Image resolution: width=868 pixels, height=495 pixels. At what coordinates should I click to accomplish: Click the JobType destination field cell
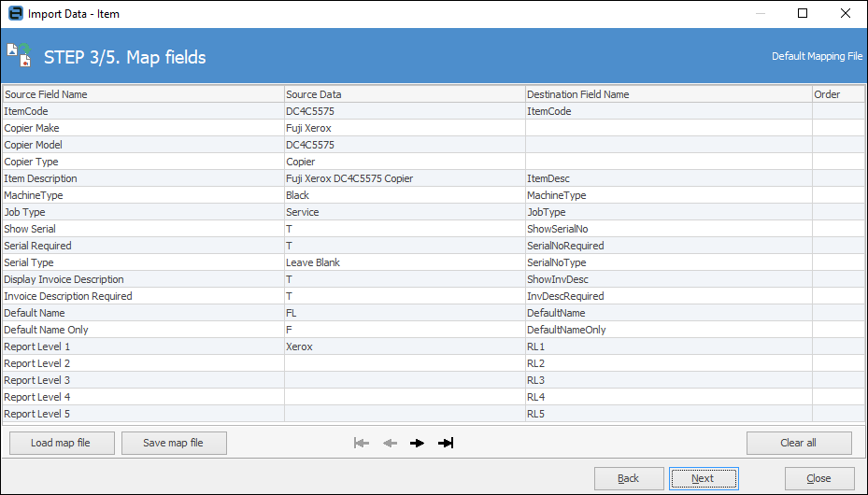669,212
